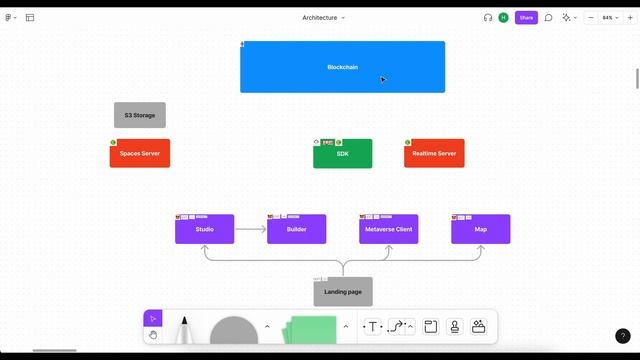Select the green SDK node
The width and height of the screenshot is (640, 360).
pyautogui.click(x=342, y=154)
